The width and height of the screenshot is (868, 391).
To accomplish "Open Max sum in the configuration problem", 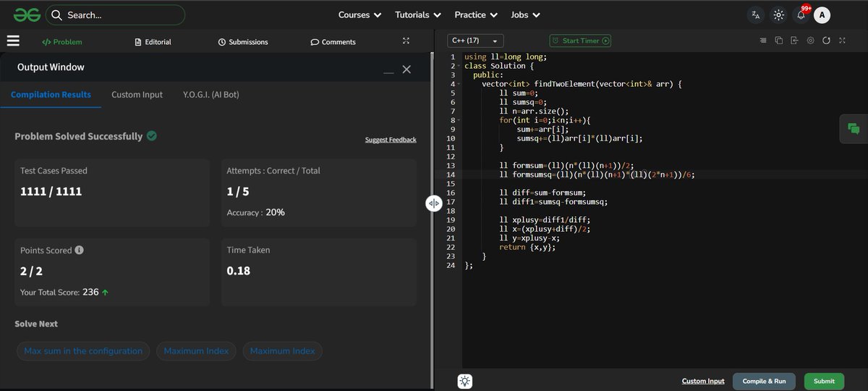I will (x=83, y=351).
